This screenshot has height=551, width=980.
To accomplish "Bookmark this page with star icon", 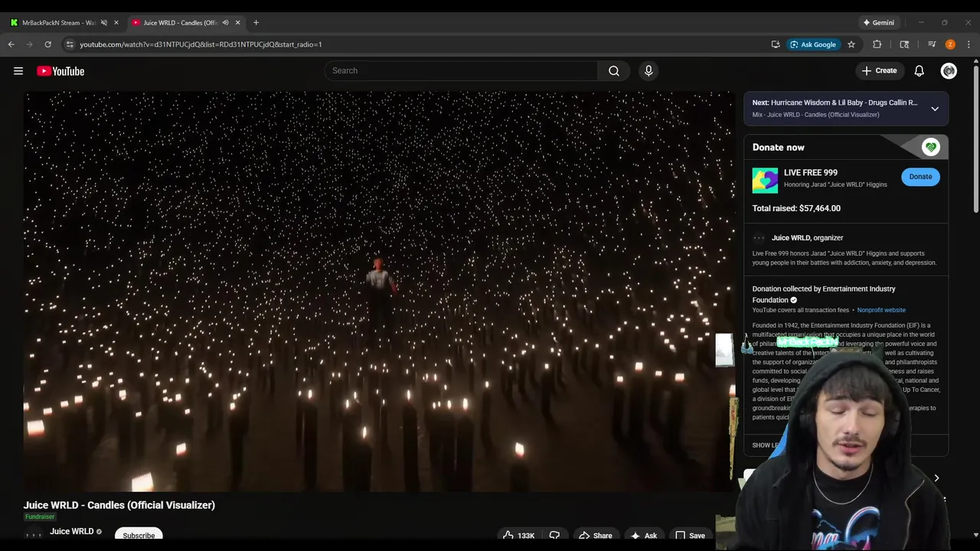I will [x=851, y=44].
